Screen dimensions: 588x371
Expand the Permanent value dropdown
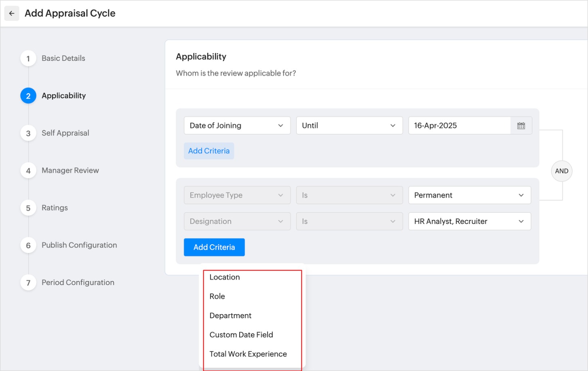click(x=469, y=195)
